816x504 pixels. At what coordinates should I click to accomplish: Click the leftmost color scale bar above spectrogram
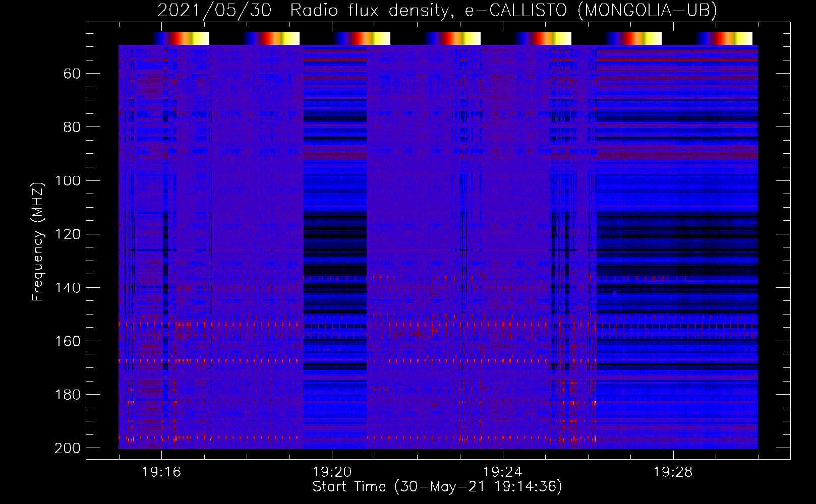[181, 39]
